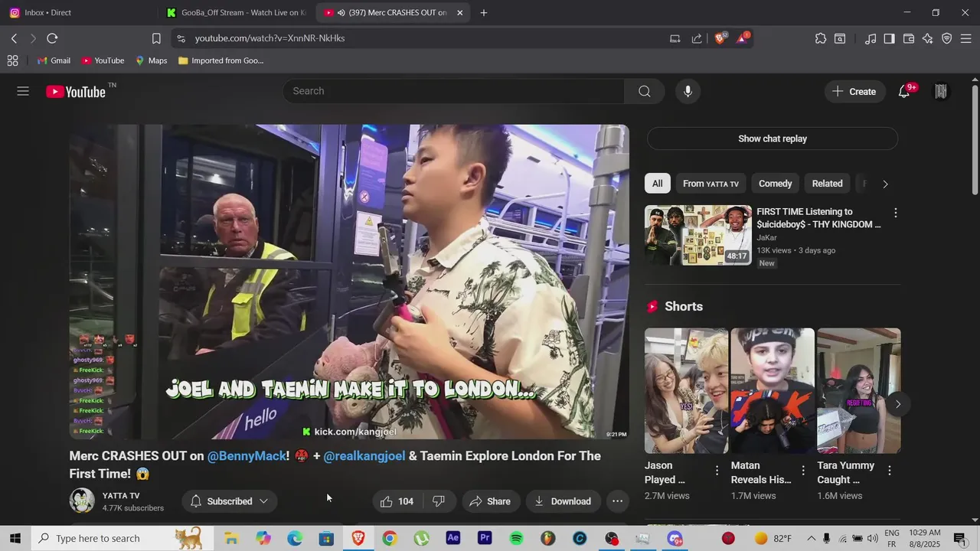Expand the Subscribed notification dropdown
The height and width of the screenshot is (551, 980).
coord(263,501)
